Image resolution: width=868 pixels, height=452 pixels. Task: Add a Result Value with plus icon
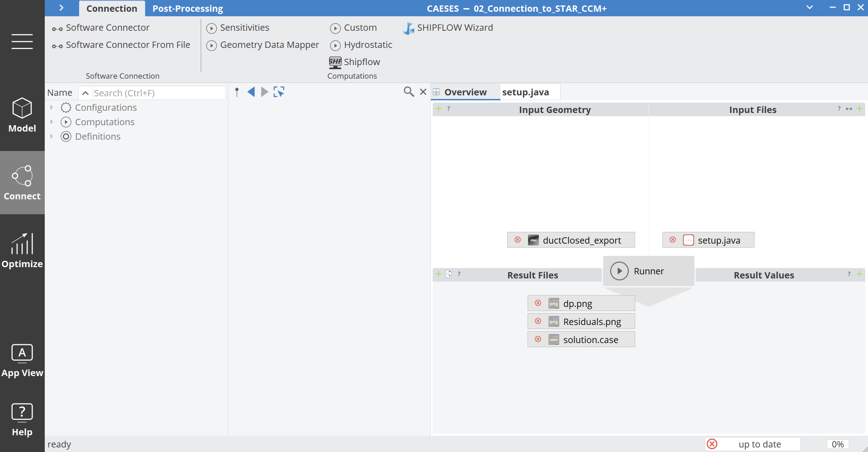859,274
